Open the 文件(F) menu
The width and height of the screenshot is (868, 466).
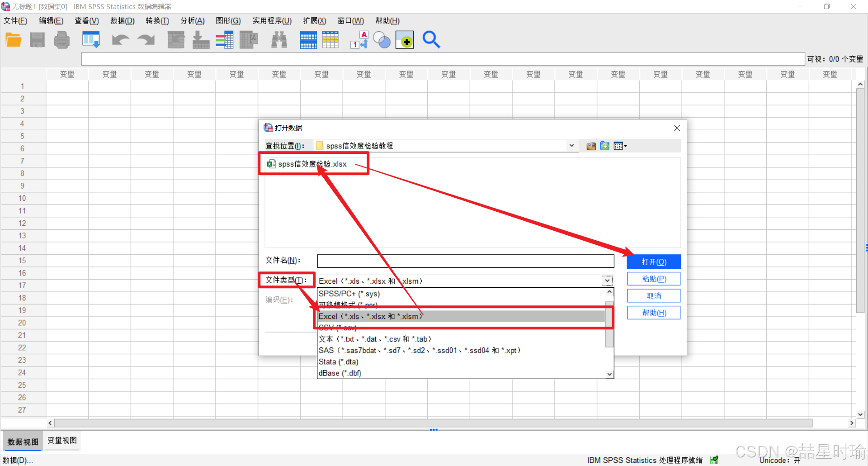(x=15, y=21)
